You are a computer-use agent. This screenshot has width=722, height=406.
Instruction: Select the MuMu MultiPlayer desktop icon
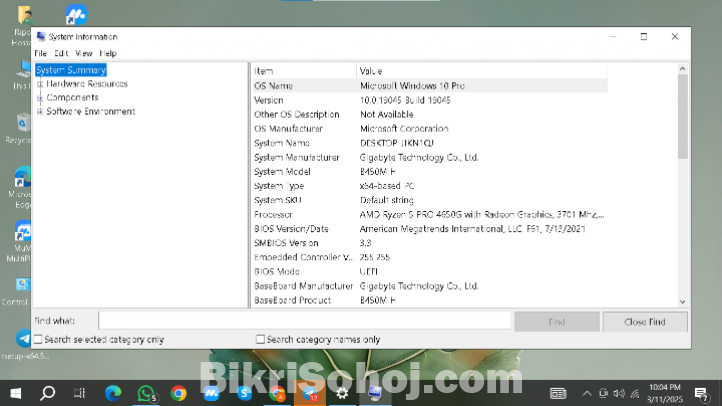(20, 241)
